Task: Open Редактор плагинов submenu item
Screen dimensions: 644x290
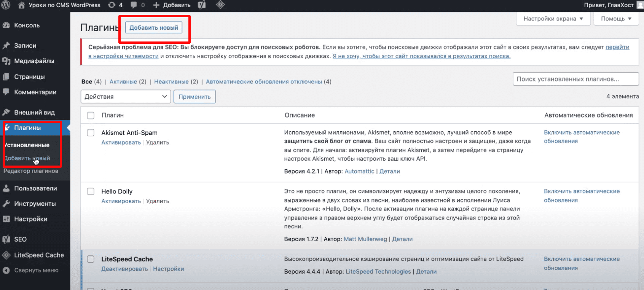Action: coord(31,171)
